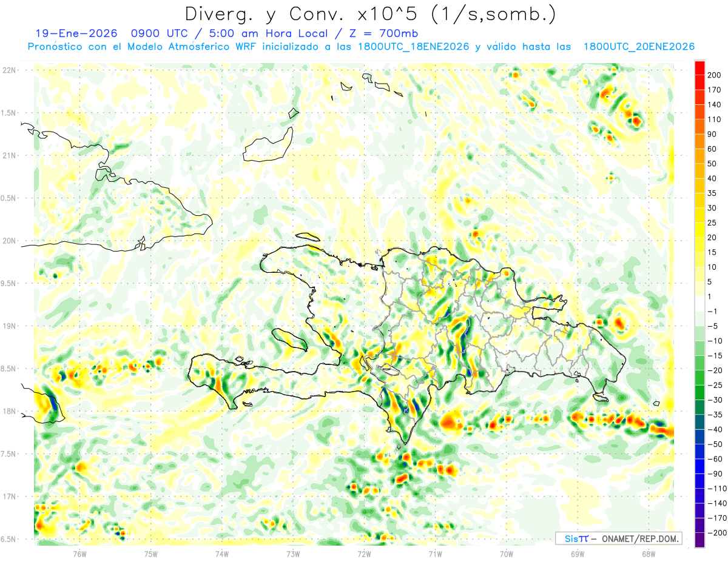Viewport: 728px width, 562px height.
Task: Click the negative -200 colorbar label
Action: point(718,533)
